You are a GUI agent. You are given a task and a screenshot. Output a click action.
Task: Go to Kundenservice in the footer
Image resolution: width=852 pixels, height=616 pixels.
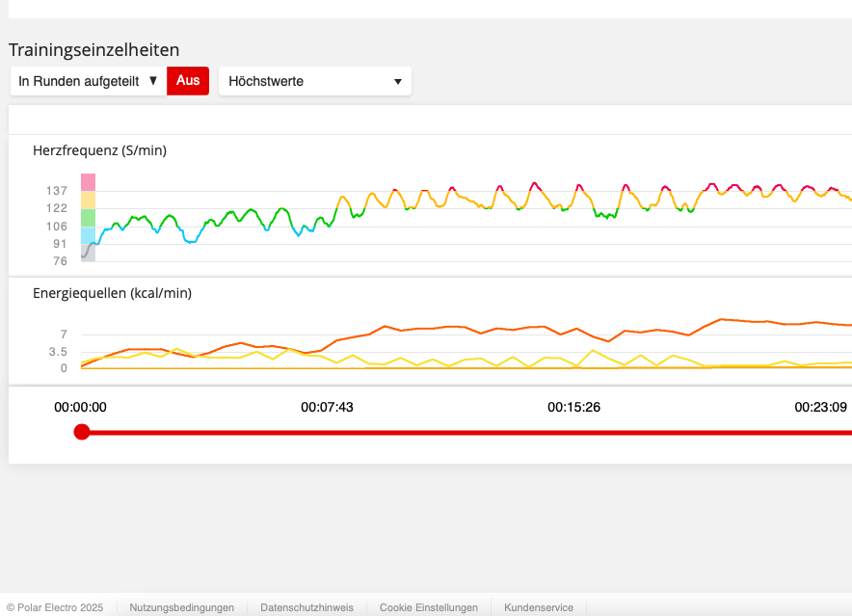coord(539,608)
